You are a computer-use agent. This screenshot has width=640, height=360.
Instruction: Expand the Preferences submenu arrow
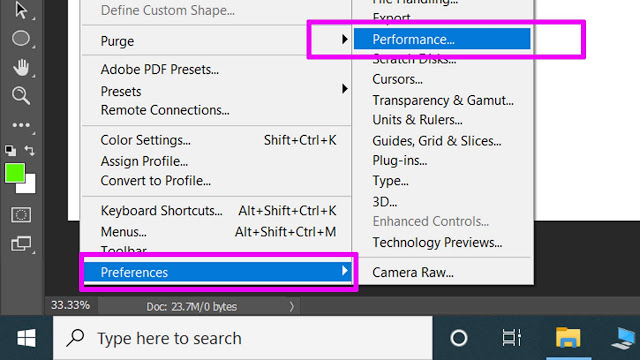tap(344, 271)
